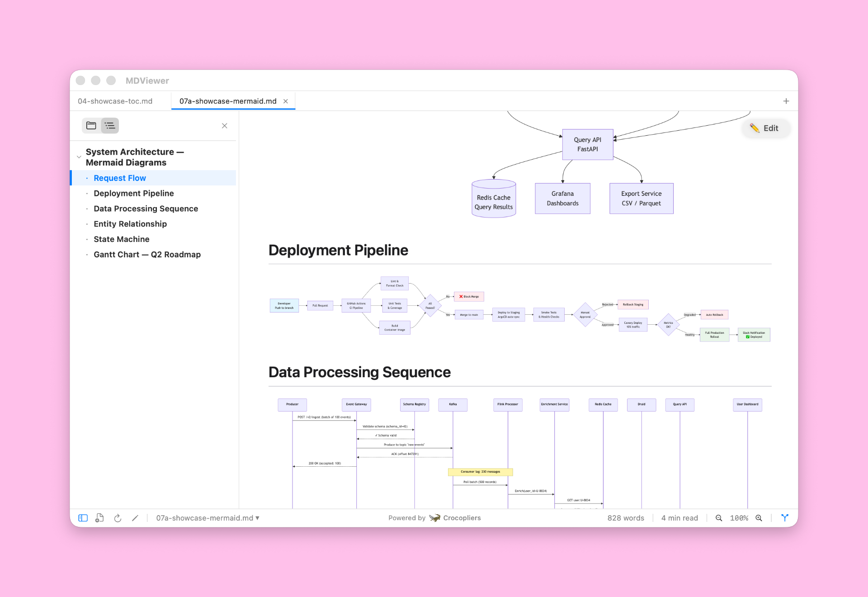Switch sidebar to file browser view
The width and height of the screenshot is (868, 597).
tap(91, 126)
